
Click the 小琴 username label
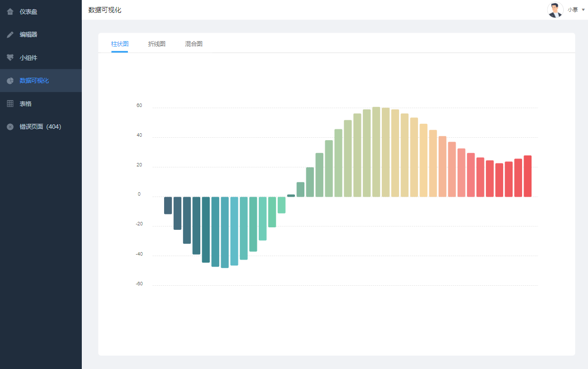[573, 10]
